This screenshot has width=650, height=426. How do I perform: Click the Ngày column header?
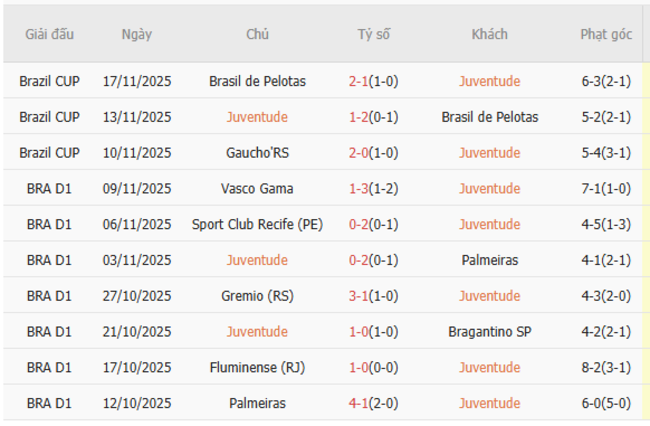pyautogui.click(x=137, y=34)
